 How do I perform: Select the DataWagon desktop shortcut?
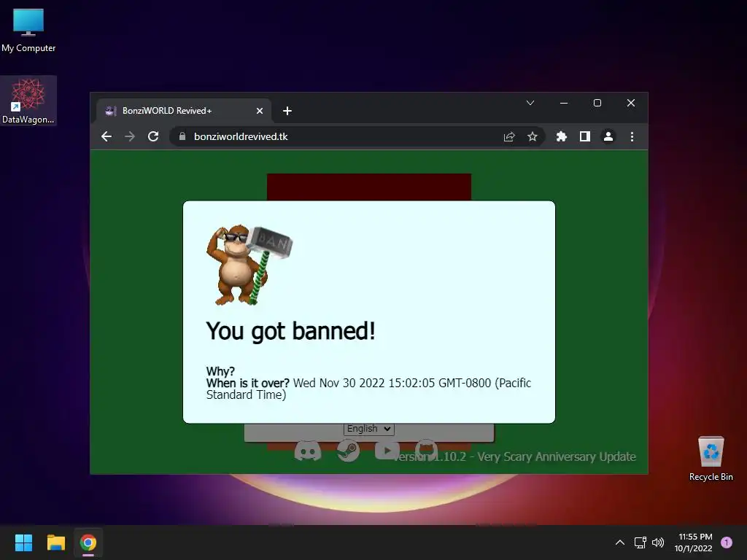click(x=28, y=101)
